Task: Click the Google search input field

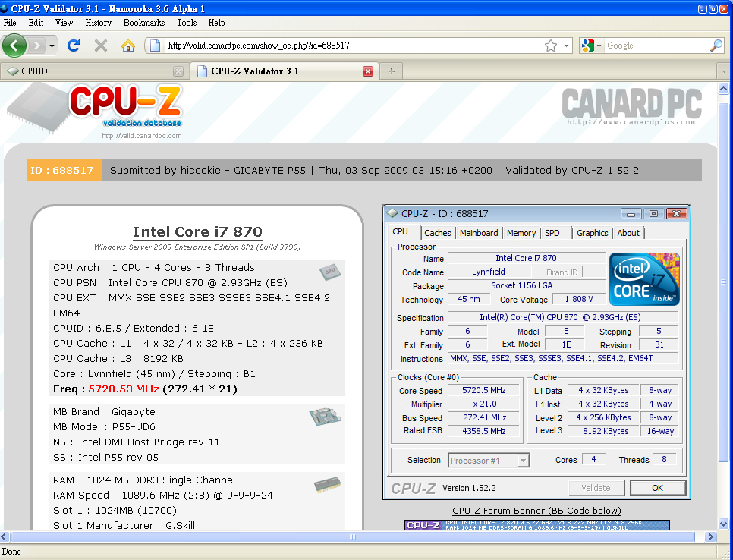Action: [656, 46]
